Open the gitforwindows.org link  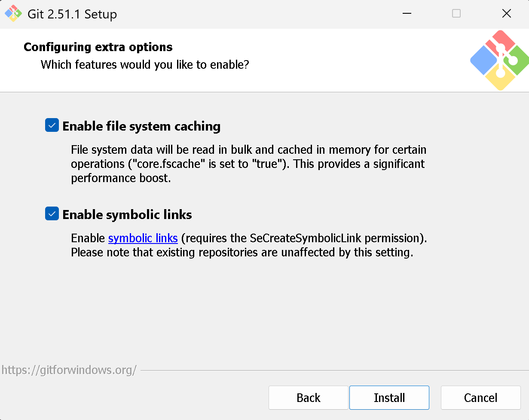point(69,370)
